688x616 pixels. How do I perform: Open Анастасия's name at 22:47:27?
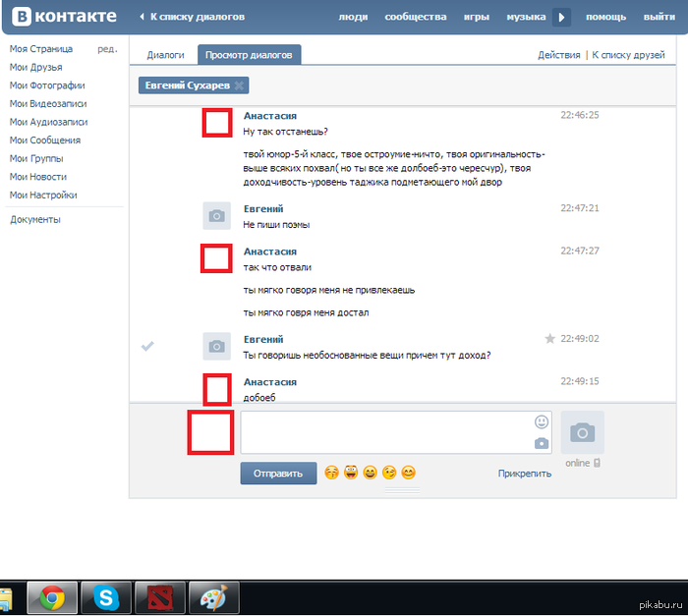tap(270, 252)
